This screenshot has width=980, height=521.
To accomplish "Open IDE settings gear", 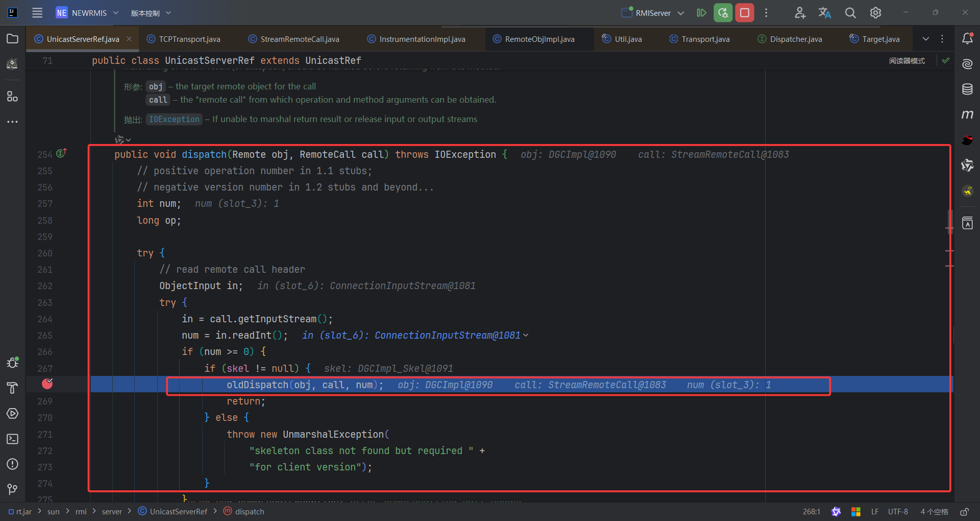I will pyautogui.click(x=876, y=13).
